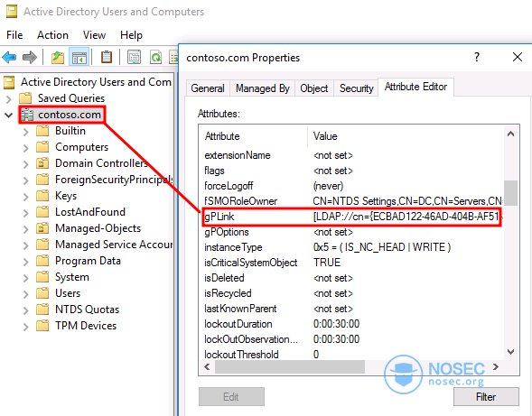Select the gPLink attribute row
The height and width of the screenshot is (416, 532).
tap(351, 217)
